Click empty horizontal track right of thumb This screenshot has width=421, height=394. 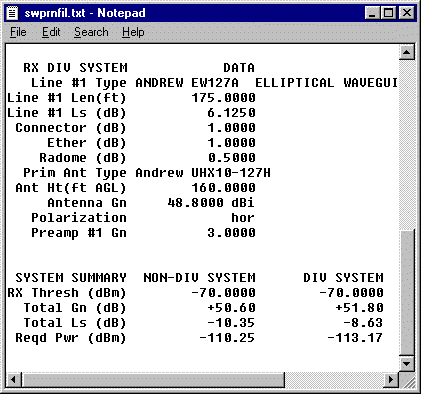(x=334, y=380)
